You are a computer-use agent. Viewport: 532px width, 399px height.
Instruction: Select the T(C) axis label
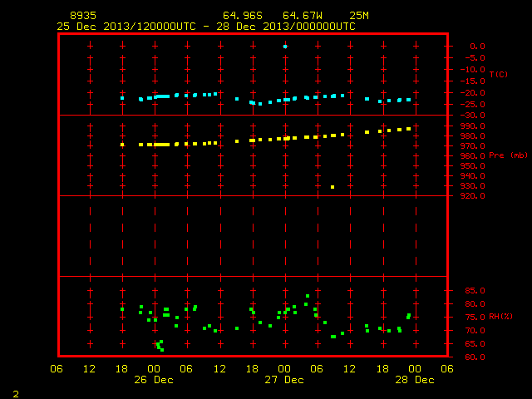point(499,74)
